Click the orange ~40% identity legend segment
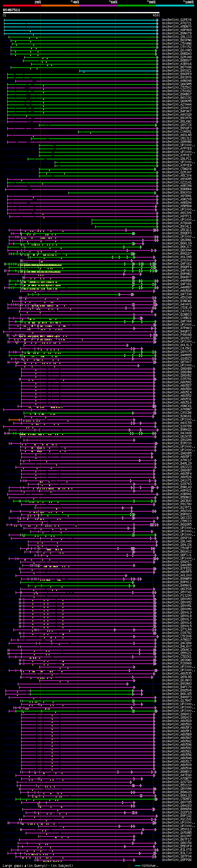 (x=60, y=6)
